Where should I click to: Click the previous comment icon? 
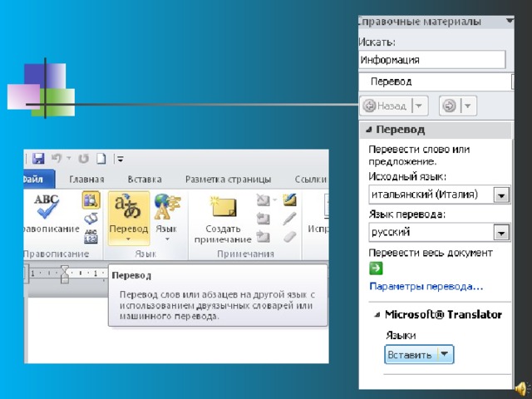(x=263, y=219)
